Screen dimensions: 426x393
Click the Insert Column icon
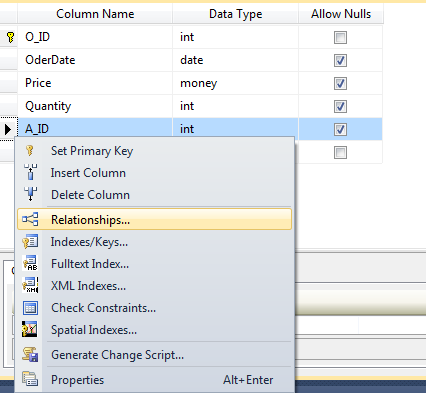[30, 172]
